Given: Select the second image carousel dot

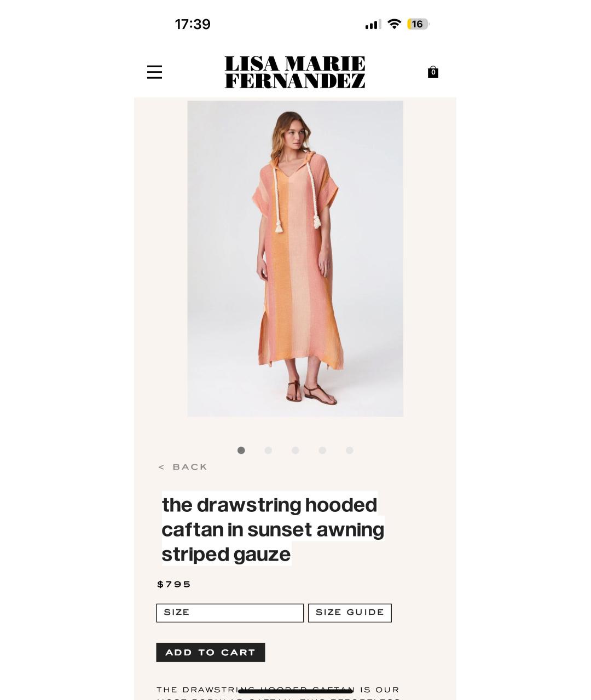Looking at the screenshot, I should click(268, 450).
